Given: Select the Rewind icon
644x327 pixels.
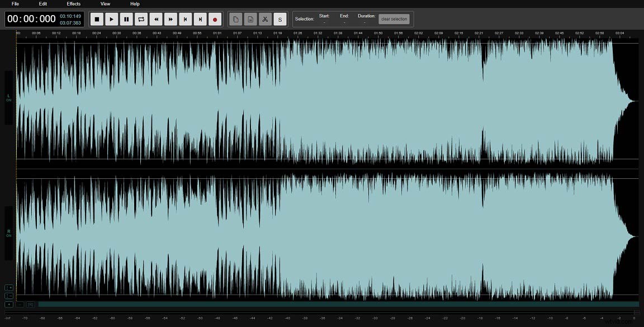Looking at the screenshot, I should [156, 19].
